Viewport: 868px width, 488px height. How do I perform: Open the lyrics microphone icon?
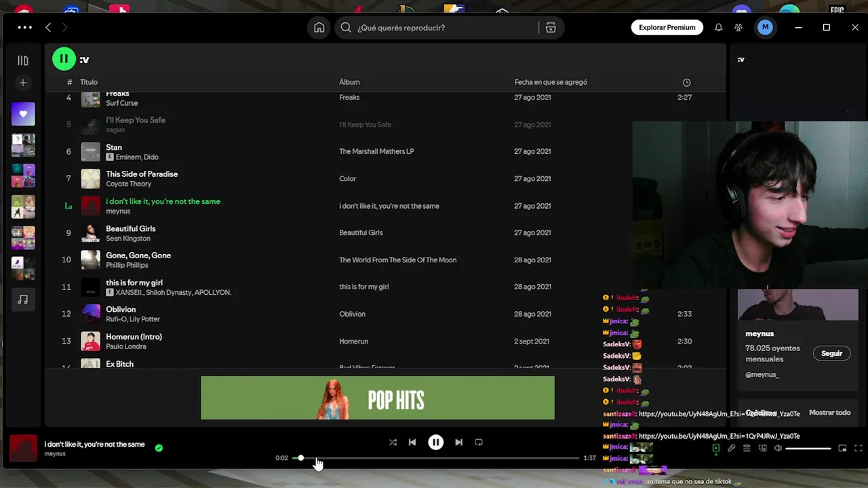pos(731,448)
